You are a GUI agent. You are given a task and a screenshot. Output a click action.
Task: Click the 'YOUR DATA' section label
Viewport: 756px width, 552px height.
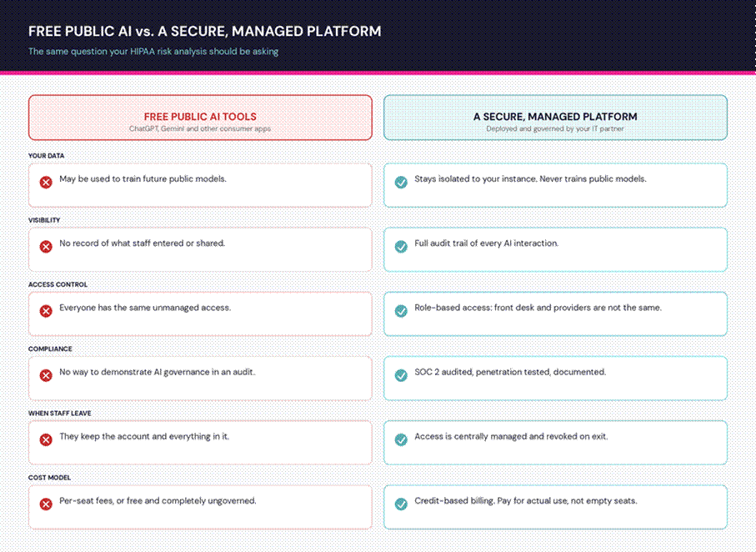(47, 156)
